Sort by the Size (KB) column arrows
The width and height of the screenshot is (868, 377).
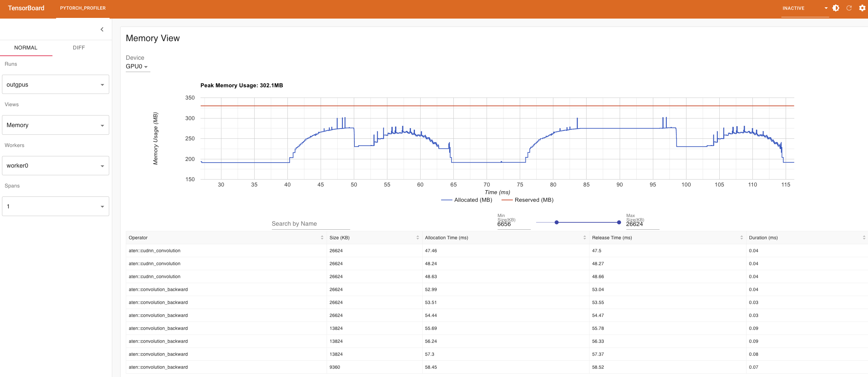click(x=418, y=238)
